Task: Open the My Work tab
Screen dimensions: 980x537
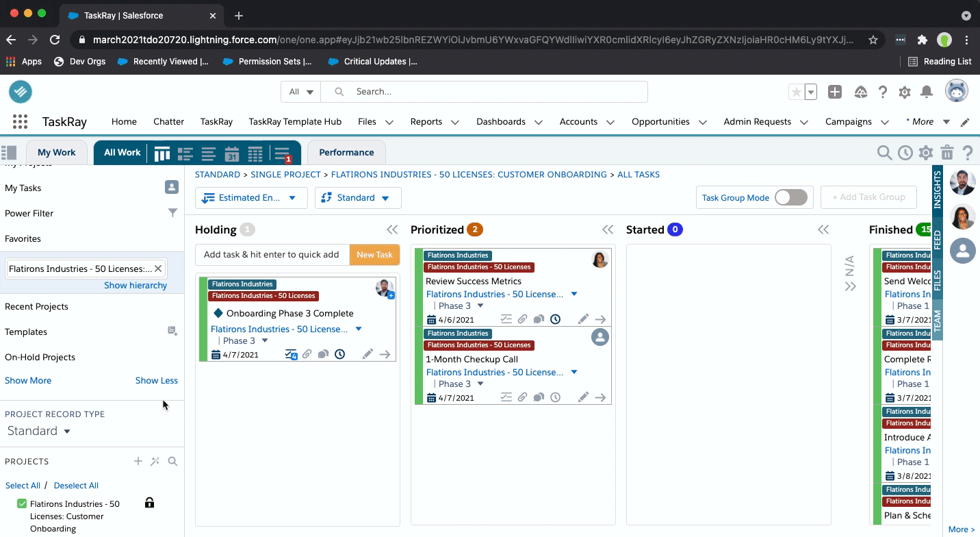Action: (57, 153)
